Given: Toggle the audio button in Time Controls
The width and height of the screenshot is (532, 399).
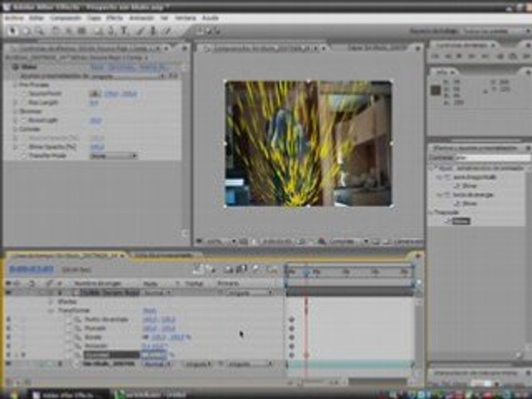Looking at the screenshot, I should coord(500,56).
